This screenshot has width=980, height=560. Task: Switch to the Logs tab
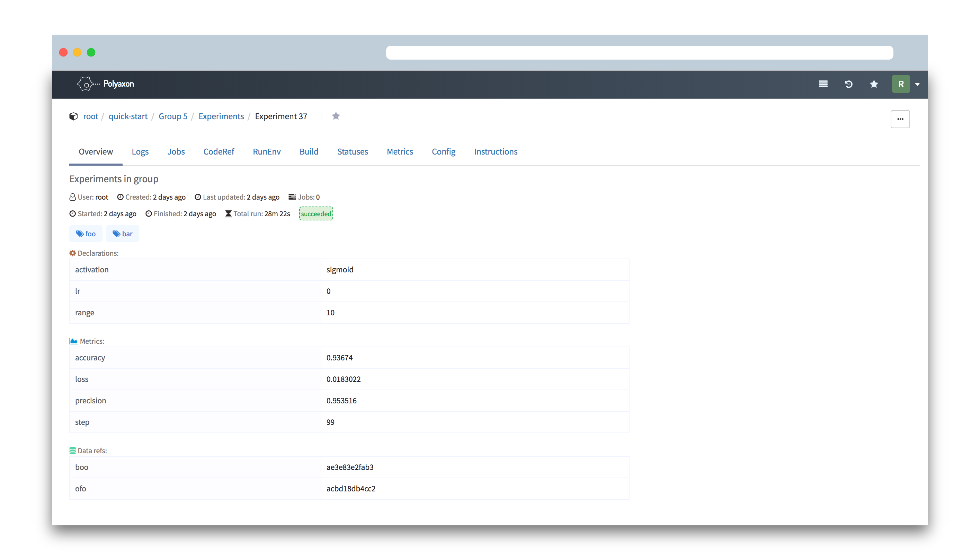(140, 151)
